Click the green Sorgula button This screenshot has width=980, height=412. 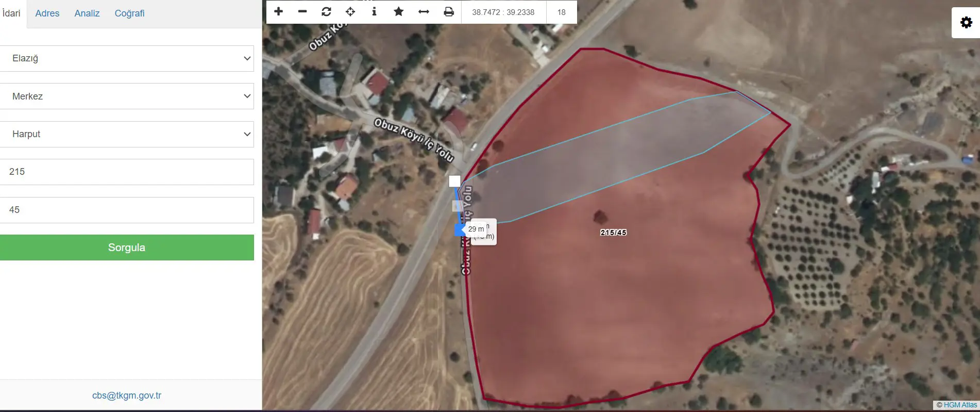coord(127,248)
